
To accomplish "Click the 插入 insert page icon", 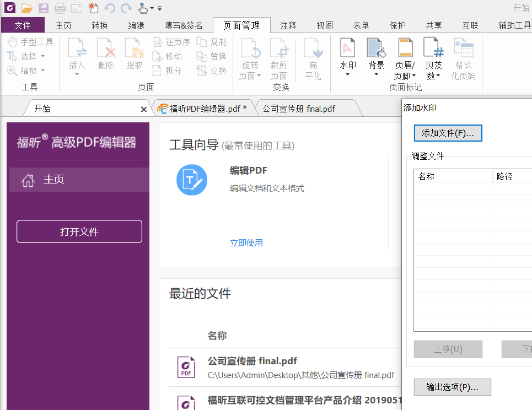I will [x=77, y=48].
